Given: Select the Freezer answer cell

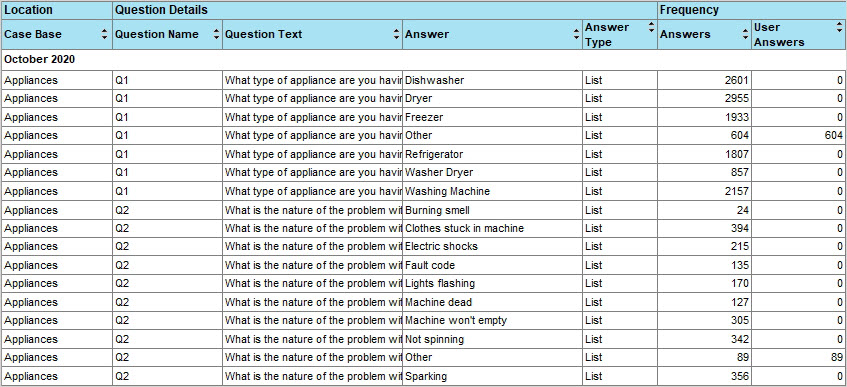Looking at the screenshot, I should tap(492, 117).
